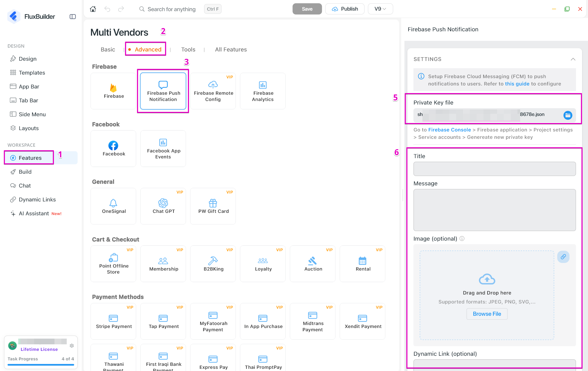Collapse the SETTINGS section
The image size is (588, 371).
(x=573, y=59)
